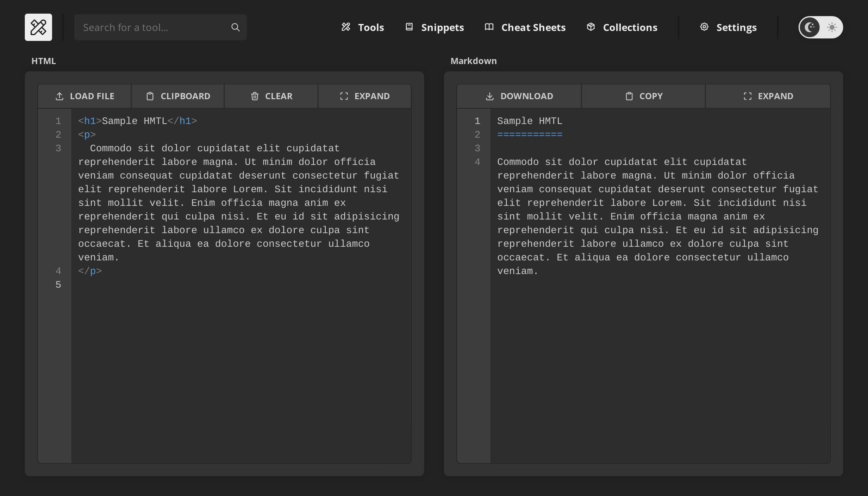The width and height of the screenshot is (868, 496).
Task: Click line number 4 in Markdown output
Action: coord(477,162)
